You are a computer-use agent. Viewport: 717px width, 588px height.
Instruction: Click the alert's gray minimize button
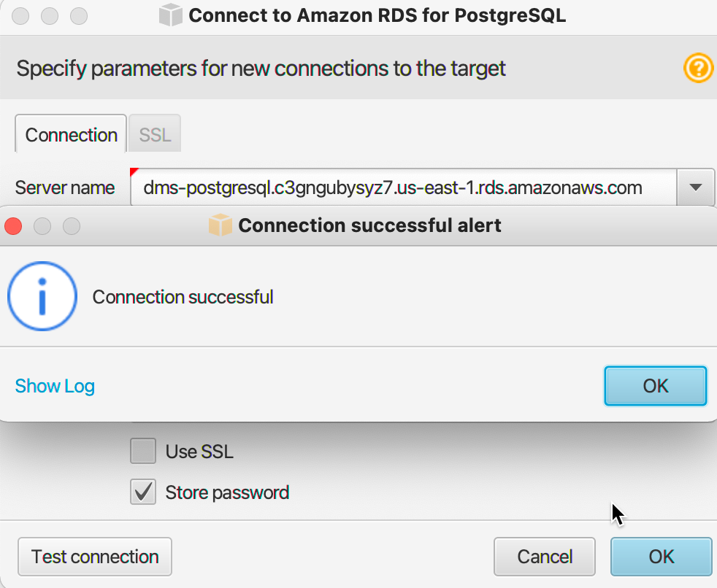[x=42, y=225]
